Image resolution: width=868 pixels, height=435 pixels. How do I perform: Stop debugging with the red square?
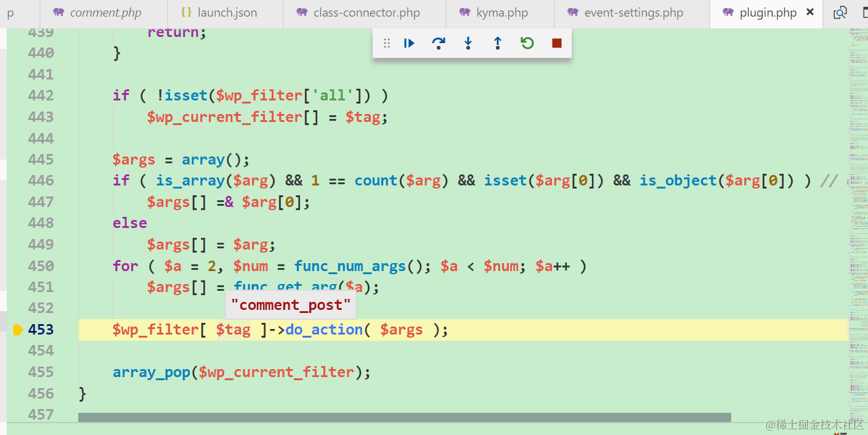(557, 43)
